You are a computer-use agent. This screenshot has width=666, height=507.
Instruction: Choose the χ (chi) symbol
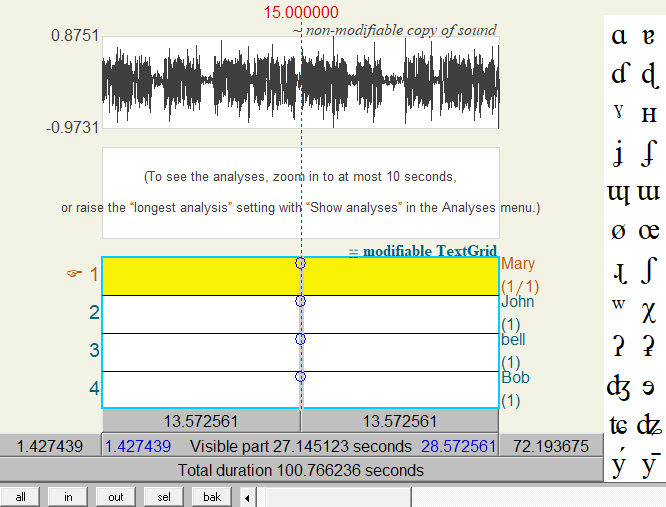point(649,312)
